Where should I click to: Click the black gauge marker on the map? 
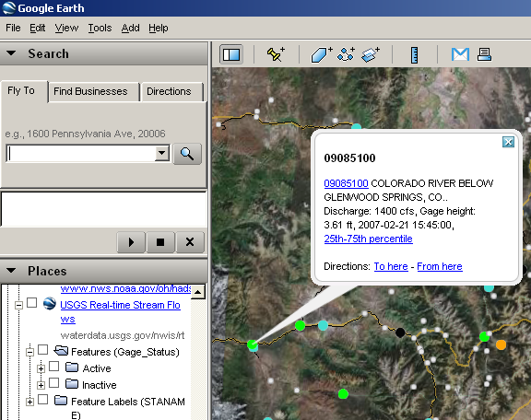(400, 332)
